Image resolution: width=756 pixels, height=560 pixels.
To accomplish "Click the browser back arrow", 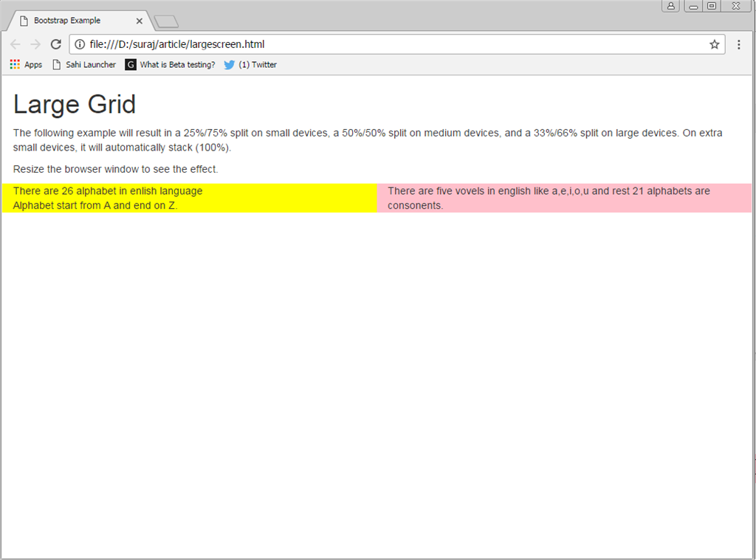I will (16, 44).
